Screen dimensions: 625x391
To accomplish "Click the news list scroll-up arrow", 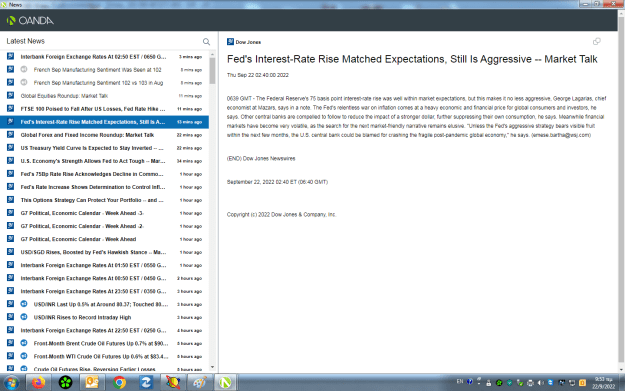I will click(x=212, y=54).
